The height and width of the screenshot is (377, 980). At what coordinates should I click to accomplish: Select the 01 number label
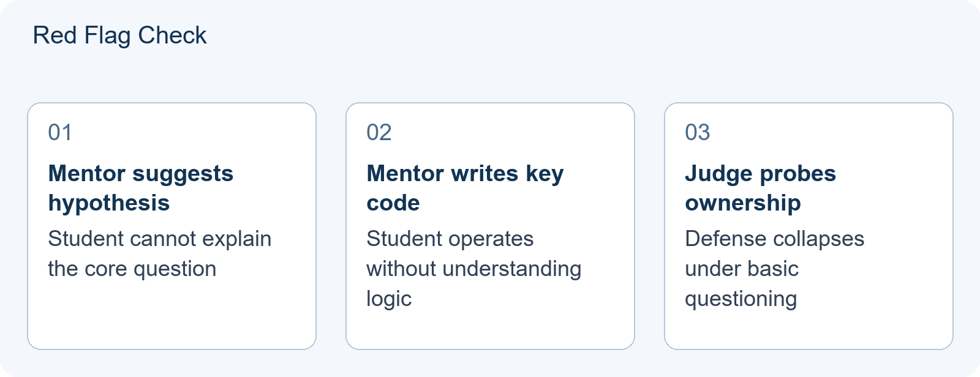click(60, 132)
